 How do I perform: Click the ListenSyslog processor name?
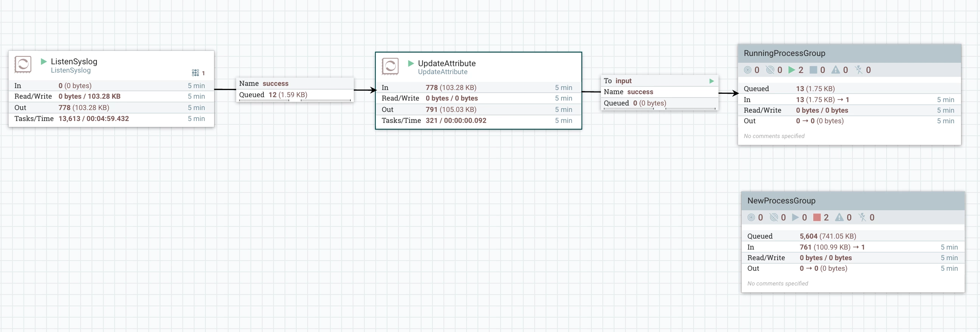click(x=74, y=61)
